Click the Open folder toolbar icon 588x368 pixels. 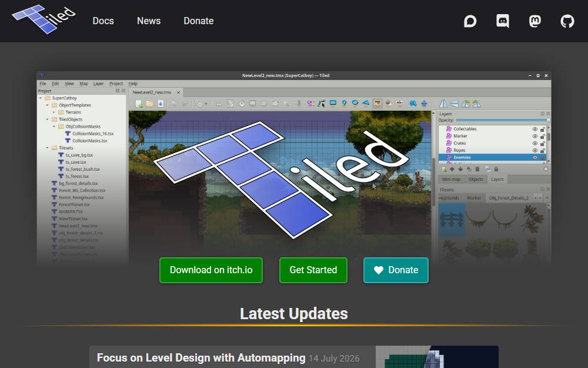pyautogui.click(x=149, y=104)
